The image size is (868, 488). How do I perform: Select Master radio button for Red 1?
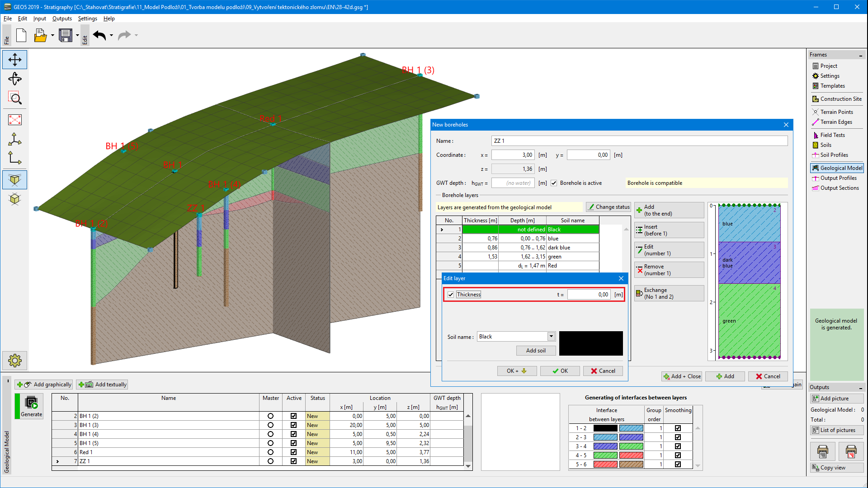[x=270, y=452]
